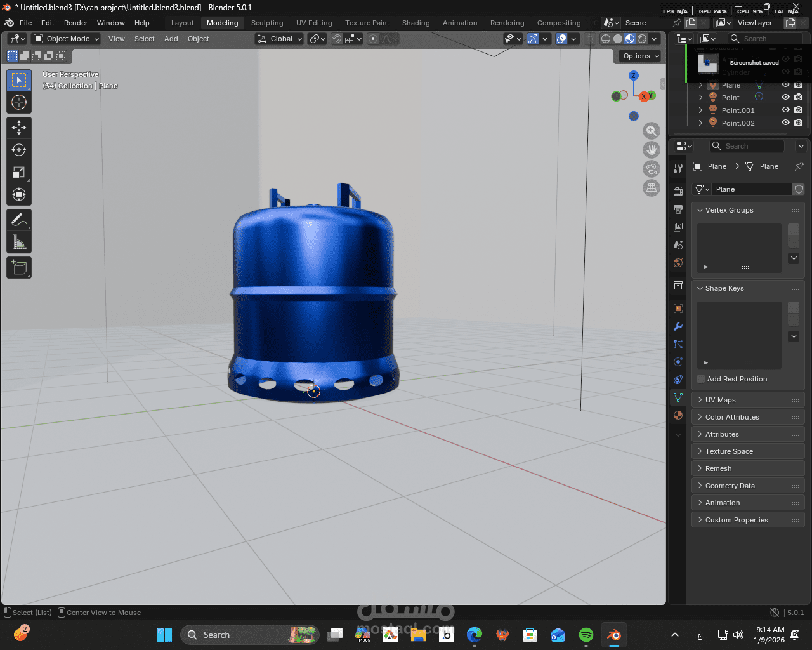
Task: Select the Rotate tool
Action: click(19, 150)
